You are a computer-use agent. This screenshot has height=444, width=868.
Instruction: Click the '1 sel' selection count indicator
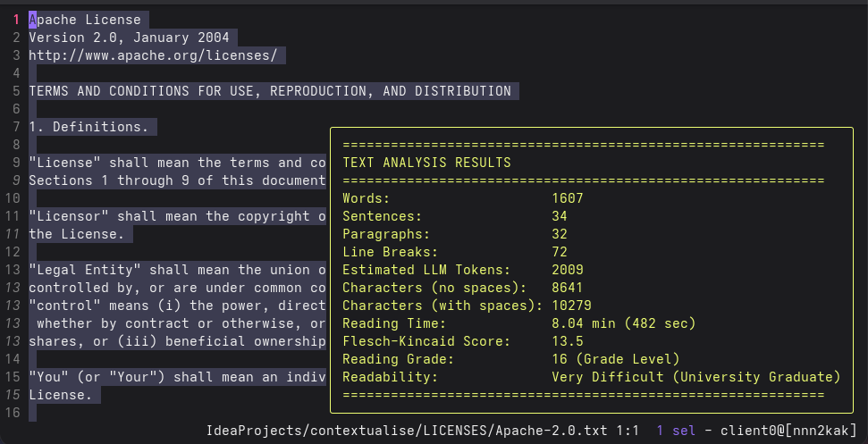tap(676, 431)
